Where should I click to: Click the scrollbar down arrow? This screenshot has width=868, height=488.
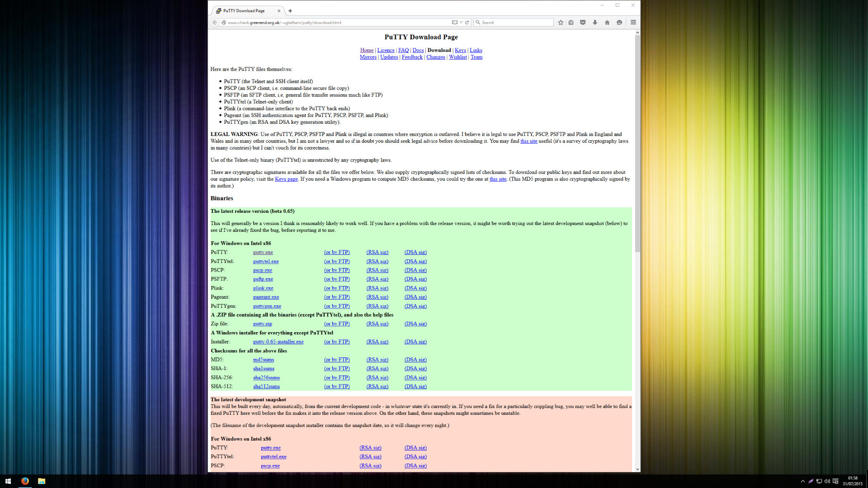637,469
